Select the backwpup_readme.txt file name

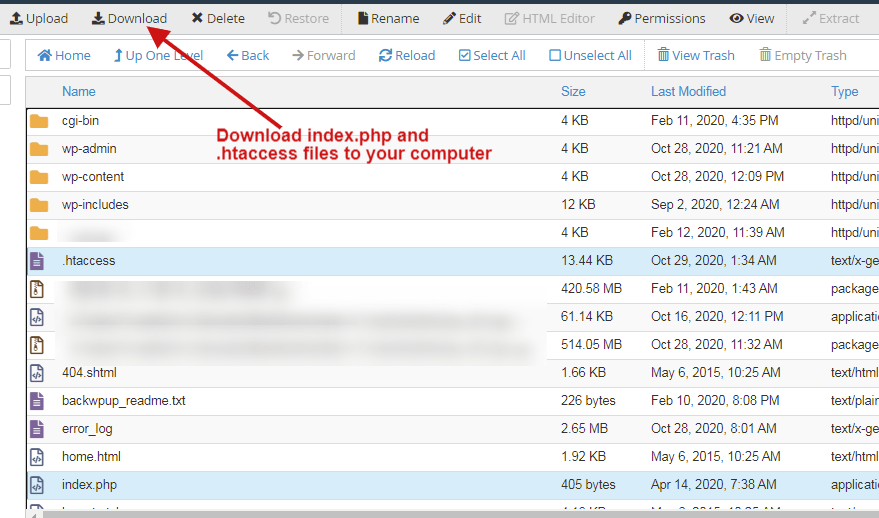click(124, 401)
